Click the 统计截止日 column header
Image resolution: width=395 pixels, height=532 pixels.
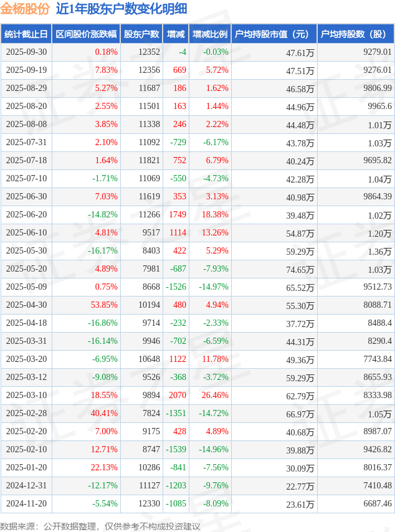(x=26, y=34)
